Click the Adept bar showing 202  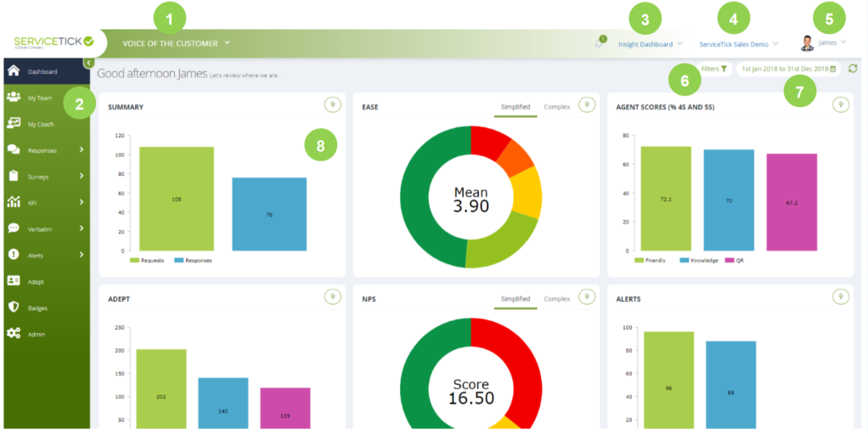(161, 388)
